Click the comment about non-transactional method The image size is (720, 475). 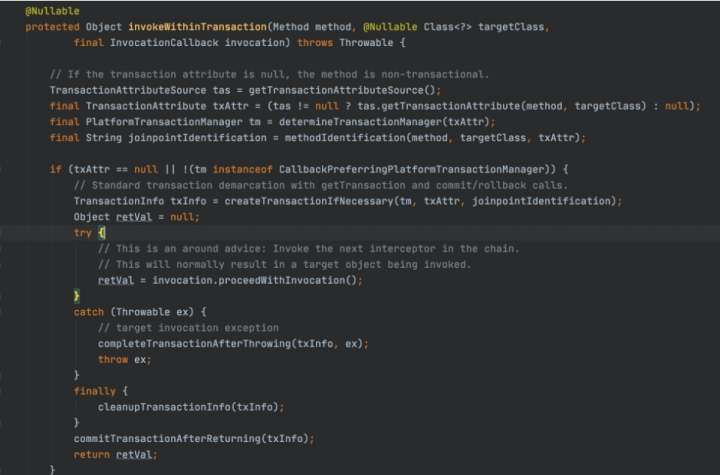coord(270,74)
